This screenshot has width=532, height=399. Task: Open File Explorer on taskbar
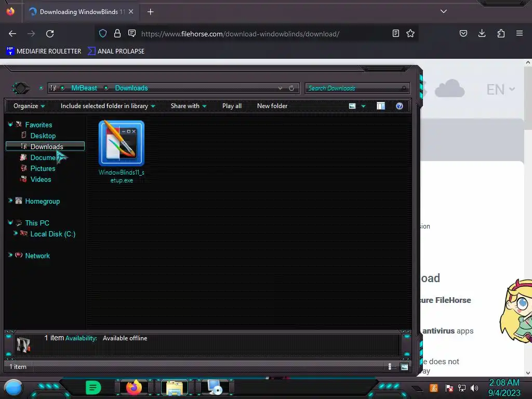[175, 388]
